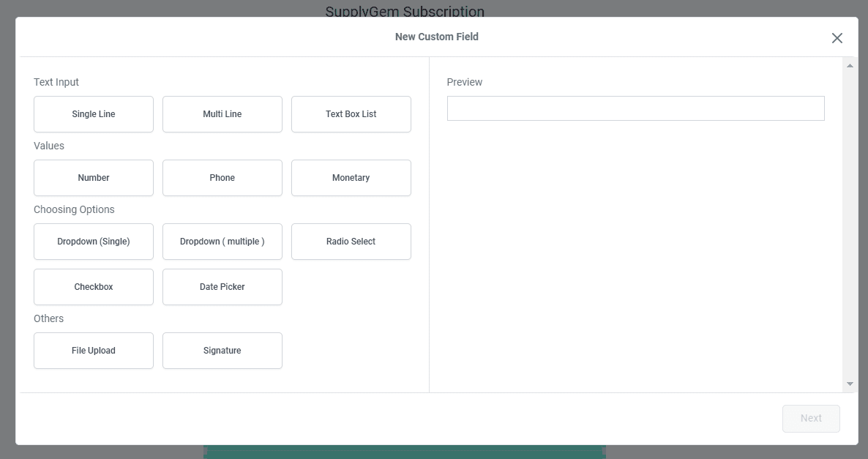868x459 pixels.
Task: Pick the Signature field type
Action: [x=222, y=351]
